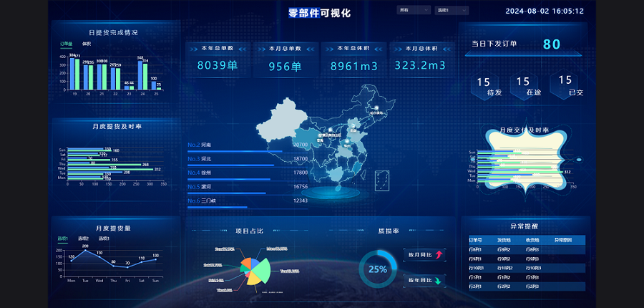Screen dimensions: 644x308
Task: Select 选项3 tab in 月度提货量 panel
Action: click(104, 239)
